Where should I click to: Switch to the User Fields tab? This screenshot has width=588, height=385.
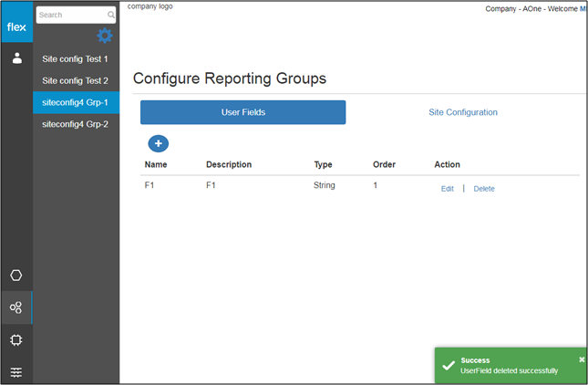243,112
